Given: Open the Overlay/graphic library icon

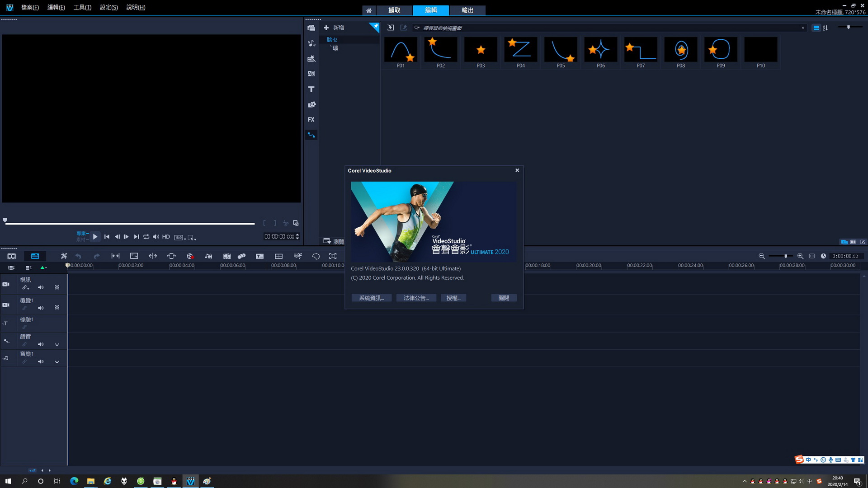Looking at the screenshot, I should coord(311,104).
